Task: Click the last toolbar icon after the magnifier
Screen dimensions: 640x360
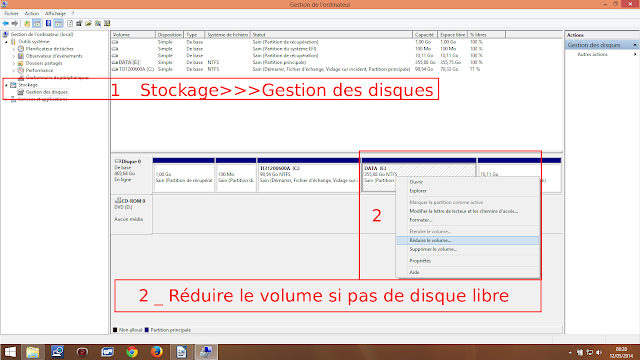Action: (x=107, y=24)
